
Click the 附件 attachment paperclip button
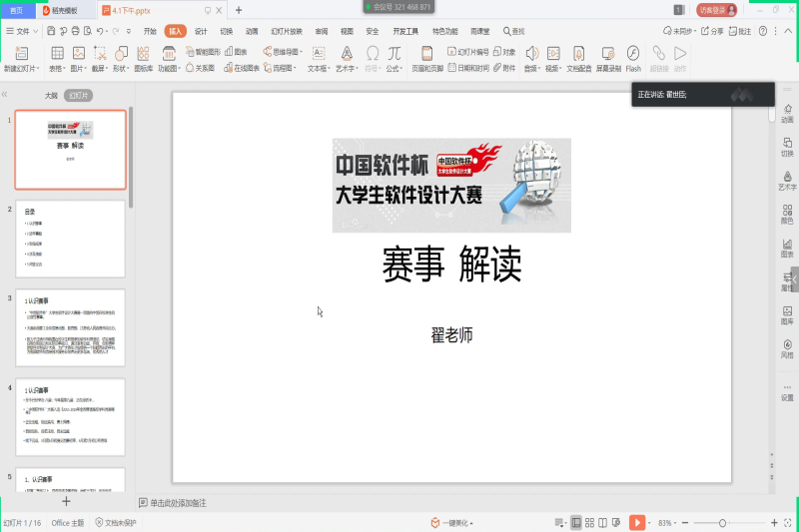click(x=504, y=68)
